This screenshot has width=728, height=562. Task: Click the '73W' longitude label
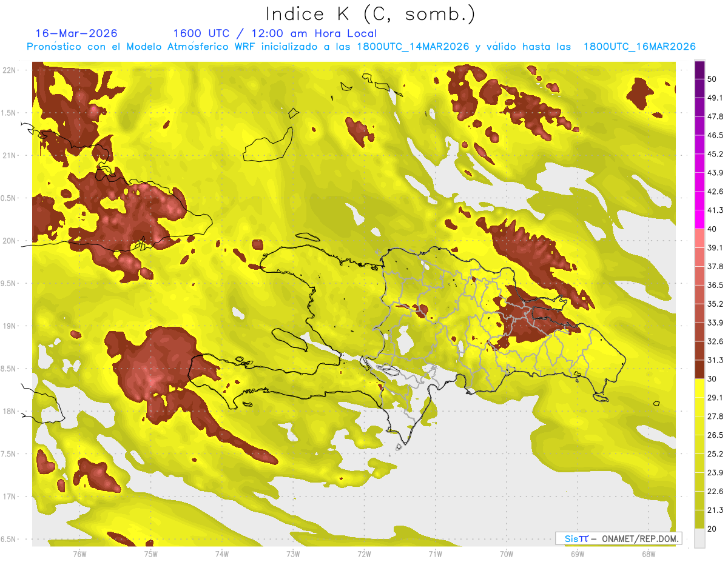point(293,554)
